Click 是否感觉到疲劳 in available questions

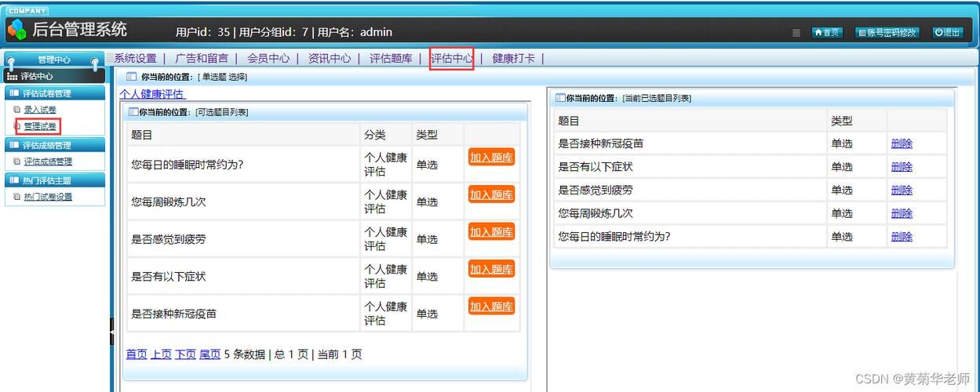[x=169, y=239]
